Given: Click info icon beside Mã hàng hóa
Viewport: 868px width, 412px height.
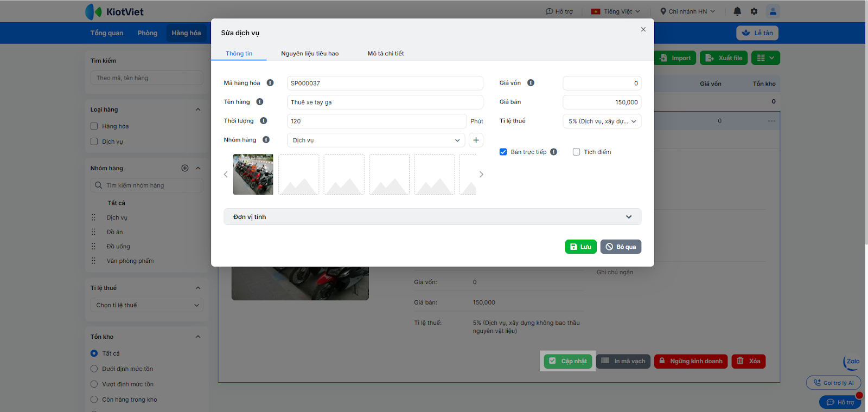Looking at the screenshot, I should (x=270, y=83).
